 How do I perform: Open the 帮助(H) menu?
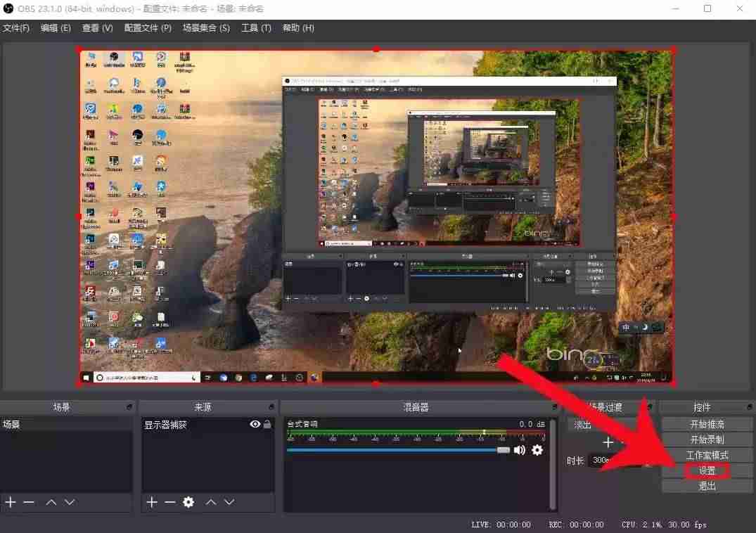(x=298, y=28)
